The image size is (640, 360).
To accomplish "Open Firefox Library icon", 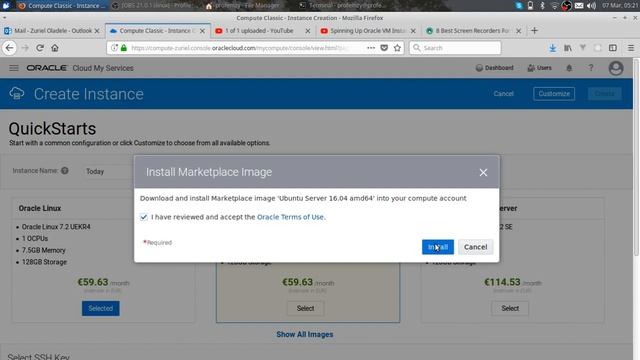I will click(x=568, y=48).
